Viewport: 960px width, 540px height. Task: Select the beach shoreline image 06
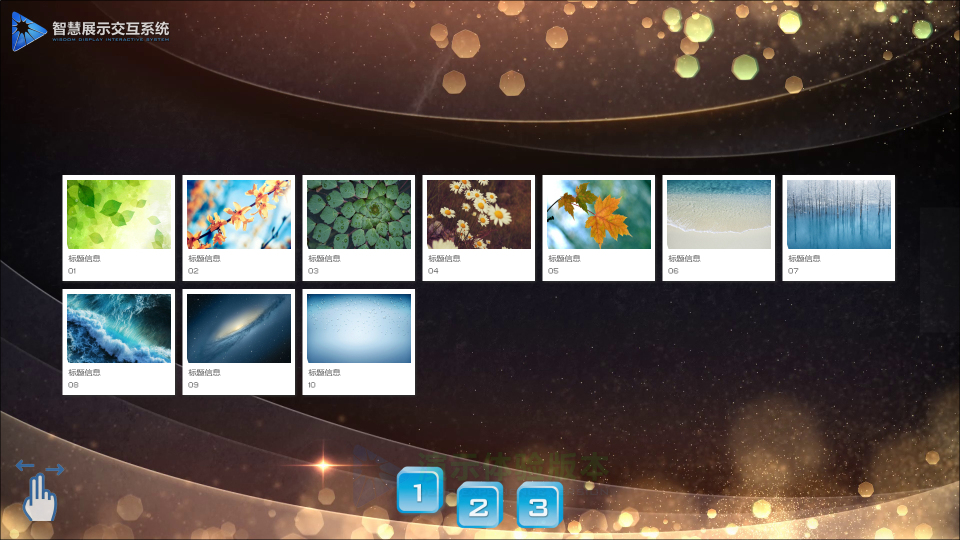[719, 214]
